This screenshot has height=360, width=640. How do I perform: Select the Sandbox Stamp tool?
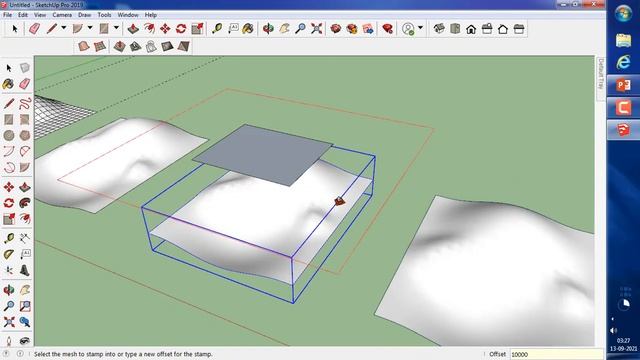(x=135, y=46)
